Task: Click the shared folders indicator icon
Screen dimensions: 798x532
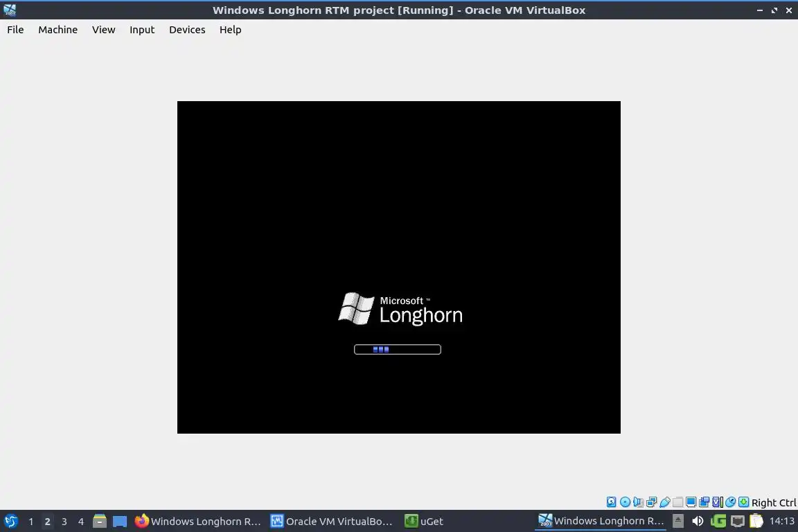Action: (x=678, y=502)
